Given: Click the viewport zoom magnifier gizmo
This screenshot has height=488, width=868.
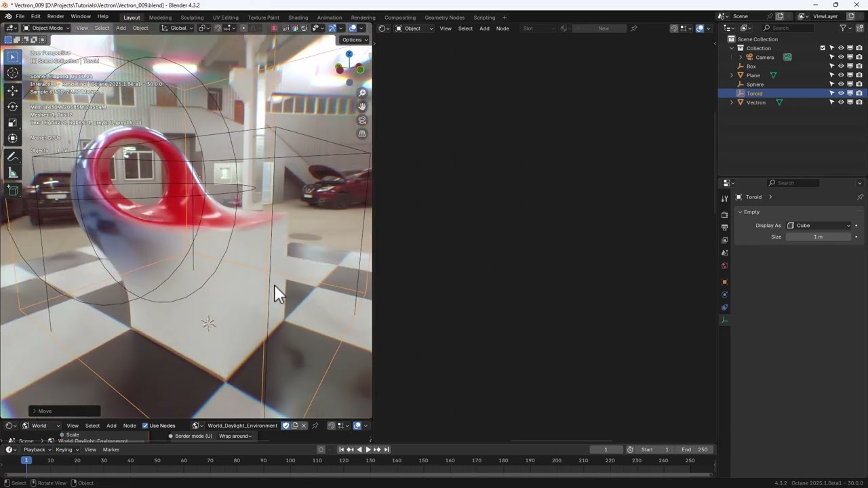Looking at the screenshot, I should point(362,93).
